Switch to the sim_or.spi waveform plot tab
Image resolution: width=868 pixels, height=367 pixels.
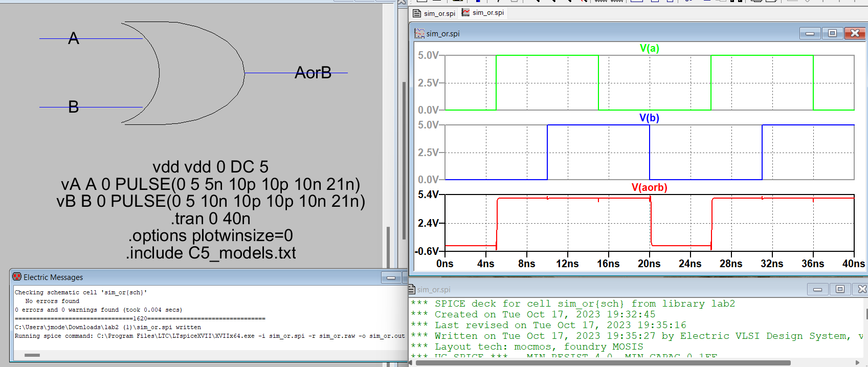click(483, 13)
